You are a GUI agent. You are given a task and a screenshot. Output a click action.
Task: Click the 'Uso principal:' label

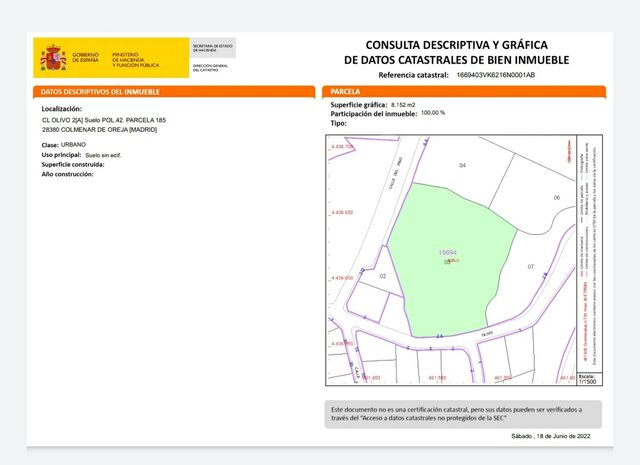point(61,155)
